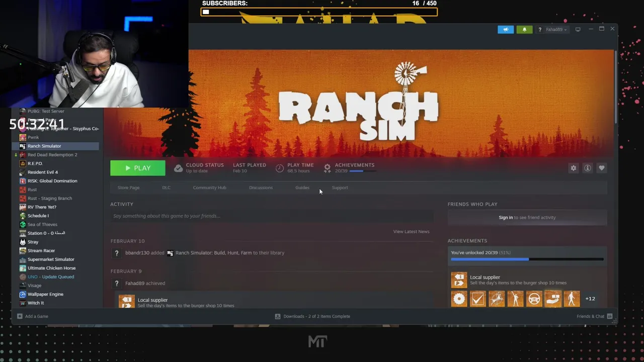
Task: Open the Store Page tab
Action: (x=128, y=188)
